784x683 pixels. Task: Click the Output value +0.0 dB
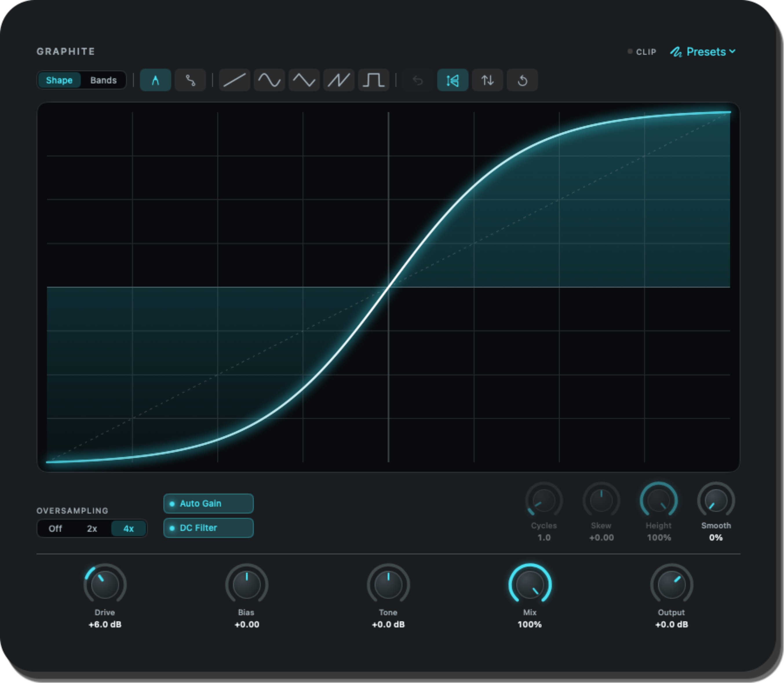672,625
